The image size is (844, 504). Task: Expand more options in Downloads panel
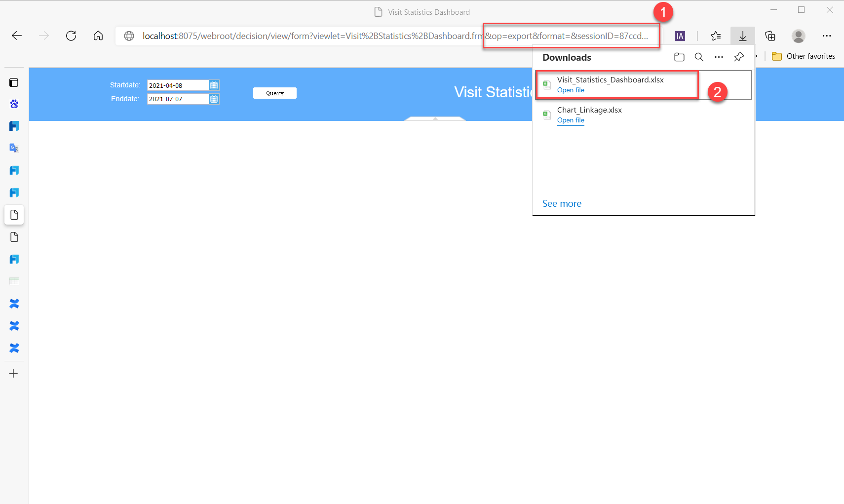tap(719, 57)
